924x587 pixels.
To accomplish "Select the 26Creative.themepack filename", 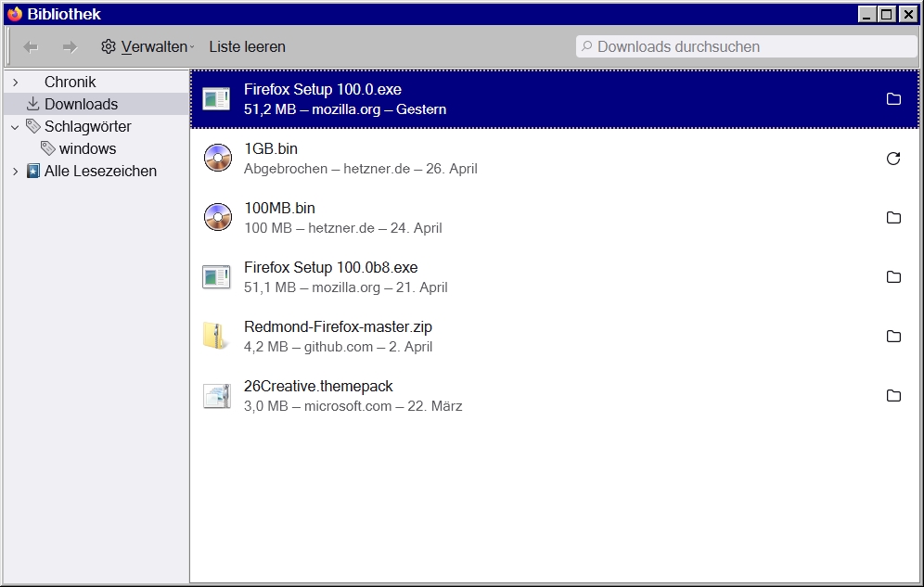I will (x=318, y=386).
